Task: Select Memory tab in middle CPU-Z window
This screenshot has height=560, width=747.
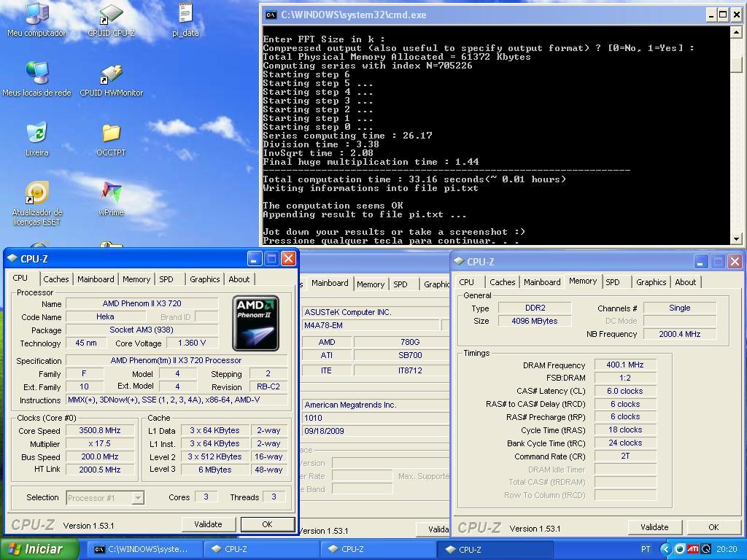Action: coord(371,284)
